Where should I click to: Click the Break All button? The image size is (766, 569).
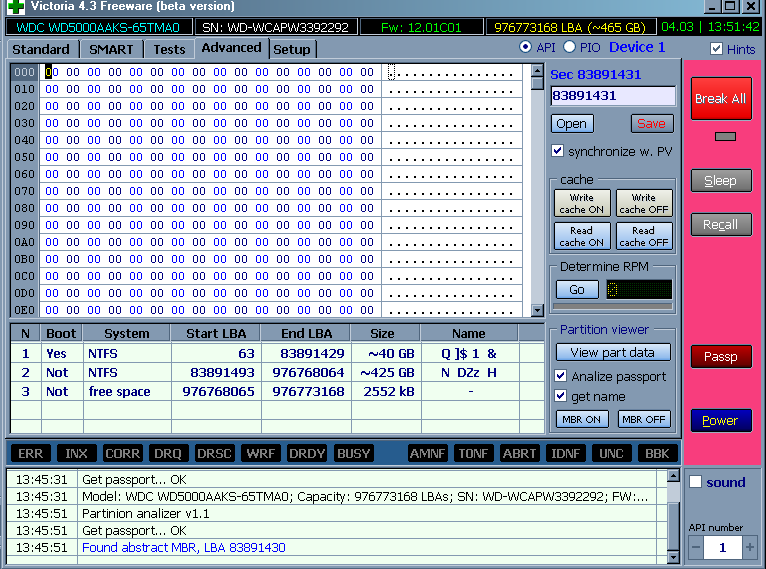[721, 98]
